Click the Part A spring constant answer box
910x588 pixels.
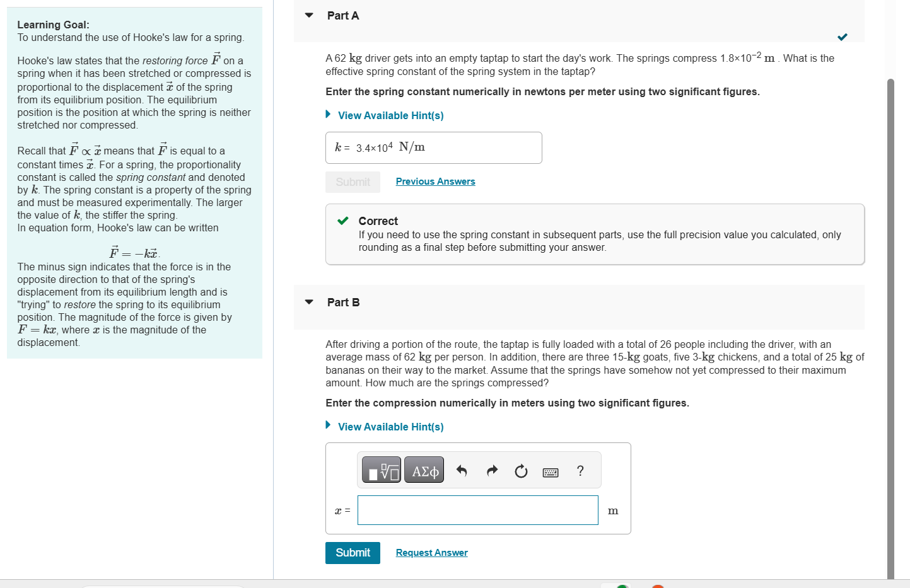coord(433,147)
